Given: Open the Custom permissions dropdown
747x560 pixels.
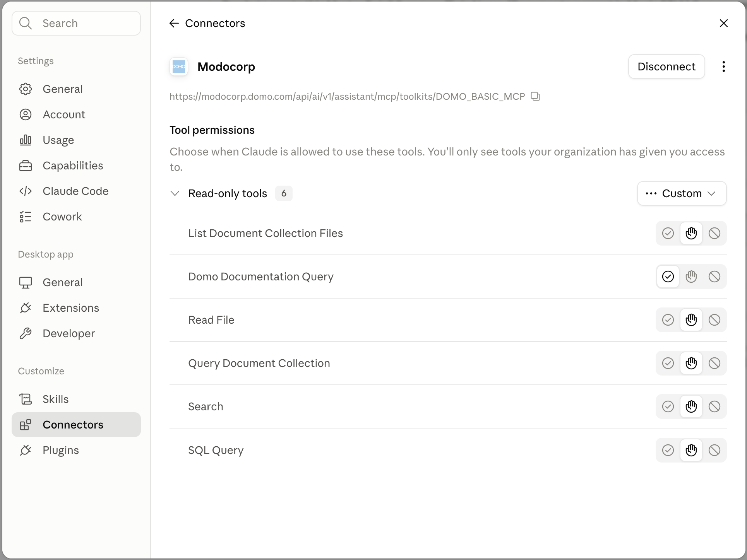Looking at the screenshot, I should [682, 193].
